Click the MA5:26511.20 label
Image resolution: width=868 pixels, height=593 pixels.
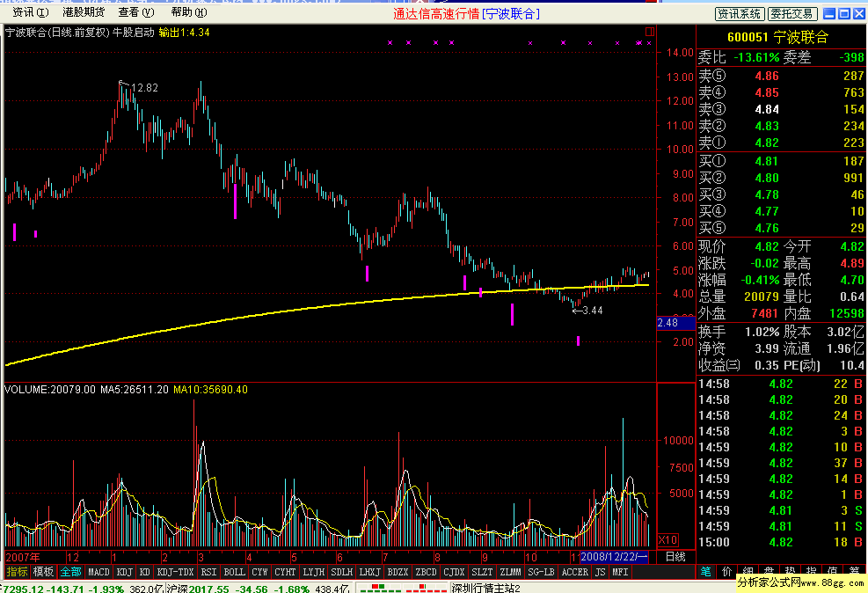[135, 390]
